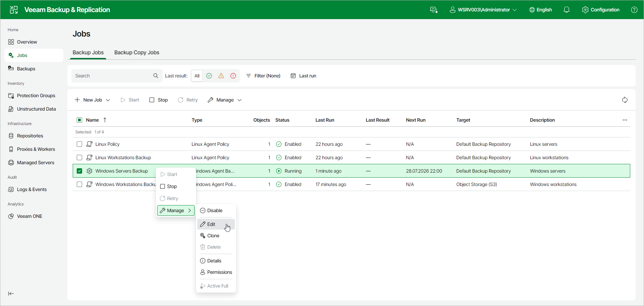
Task: Switch to the Backup Copy Jobs tab
Action: [x=137, y=53]
